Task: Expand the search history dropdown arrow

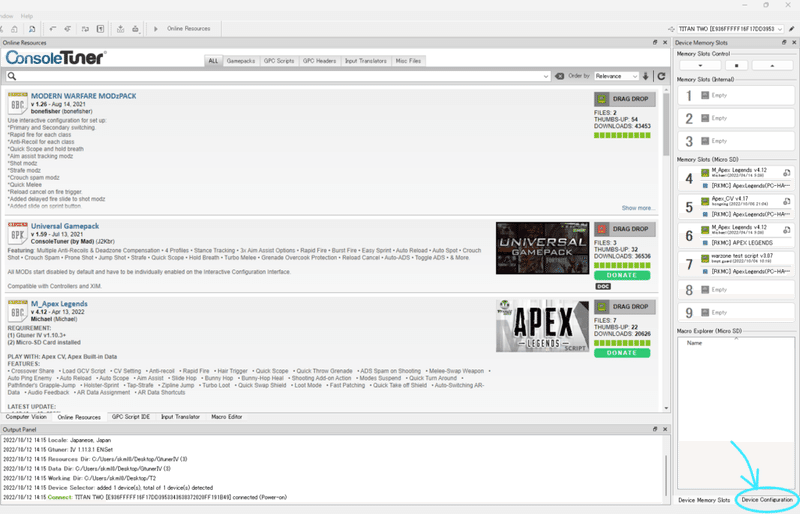Action: 546,77
